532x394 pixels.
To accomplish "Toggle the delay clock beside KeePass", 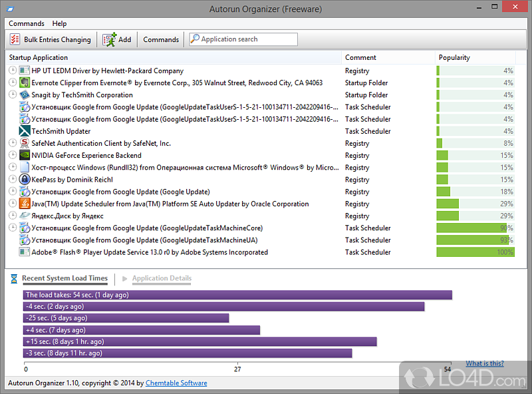I will pyautogui.click(x=13, y=180).
